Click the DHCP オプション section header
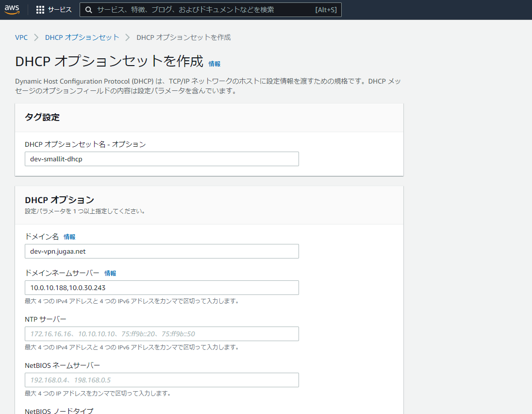Viewport: 532px width, 414px height. [59, 200]
